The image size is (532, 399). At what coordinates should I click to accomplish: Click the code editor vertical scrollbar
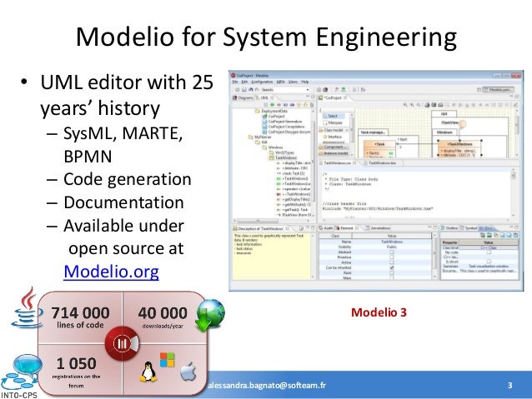pos(514,193)
